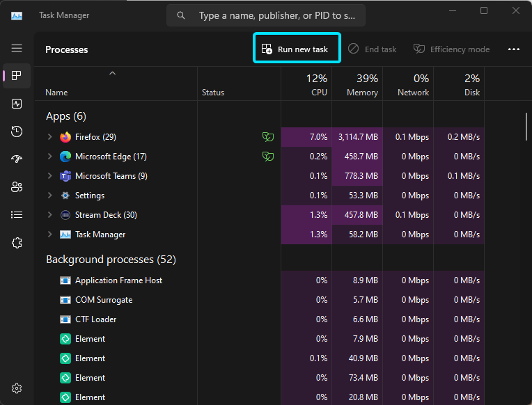Open the Performance page in sidebar

click(17, 104)
